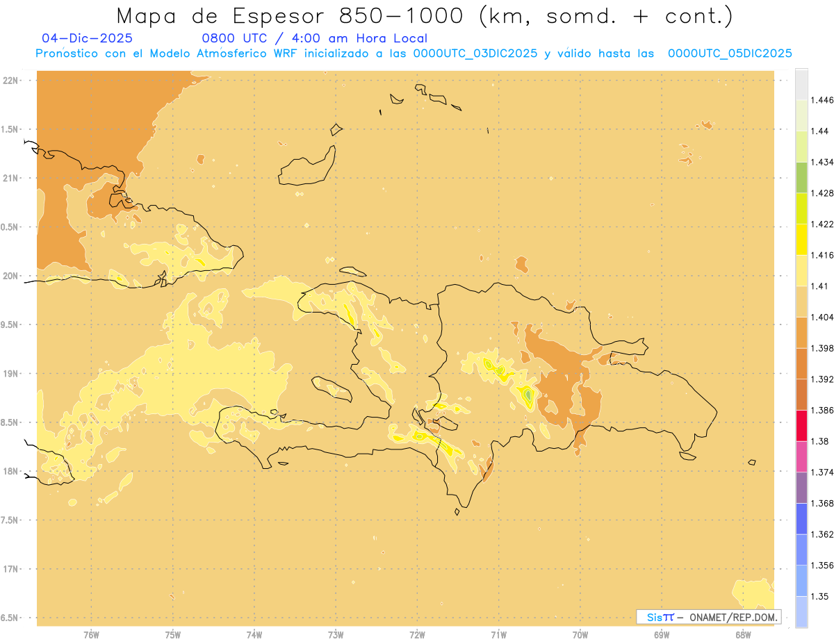Screen dimensions: 834x644
Task: Pick the light blue colorbar segment between 1.35 and 1.356
Action: pos(801,581)
